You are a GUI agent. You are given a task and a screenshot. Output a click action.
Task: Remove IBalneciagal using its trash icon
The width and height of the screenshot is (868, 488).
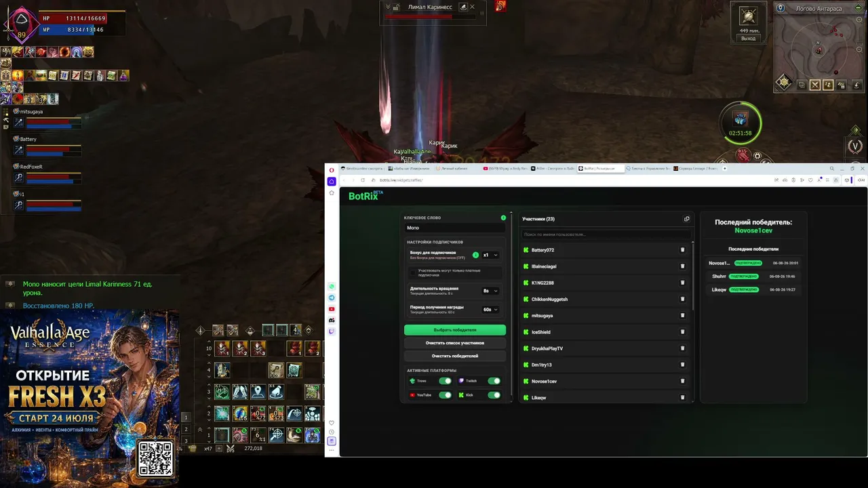click(x=682, y=266)
